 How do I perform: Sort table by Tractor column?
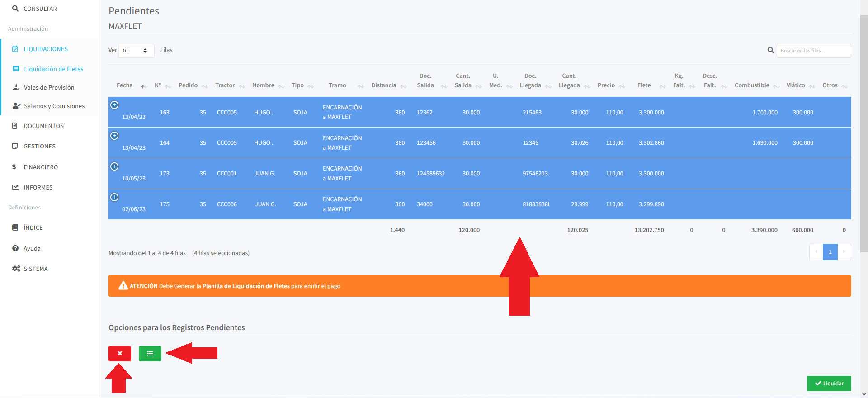[242, 86]
